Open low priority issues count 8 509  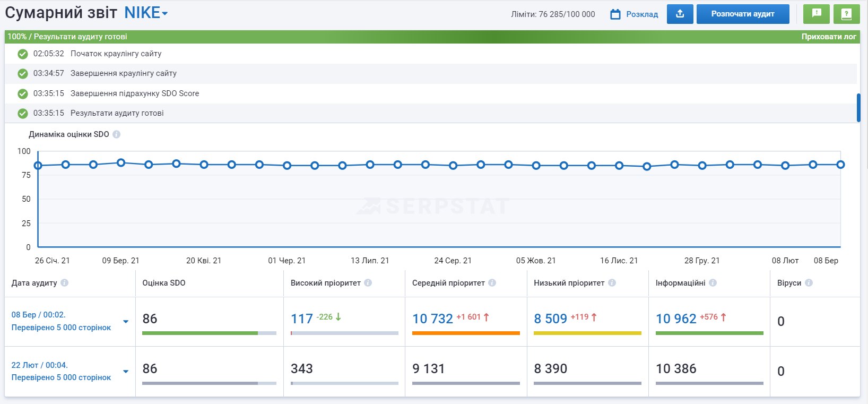[x=551, y=319]
